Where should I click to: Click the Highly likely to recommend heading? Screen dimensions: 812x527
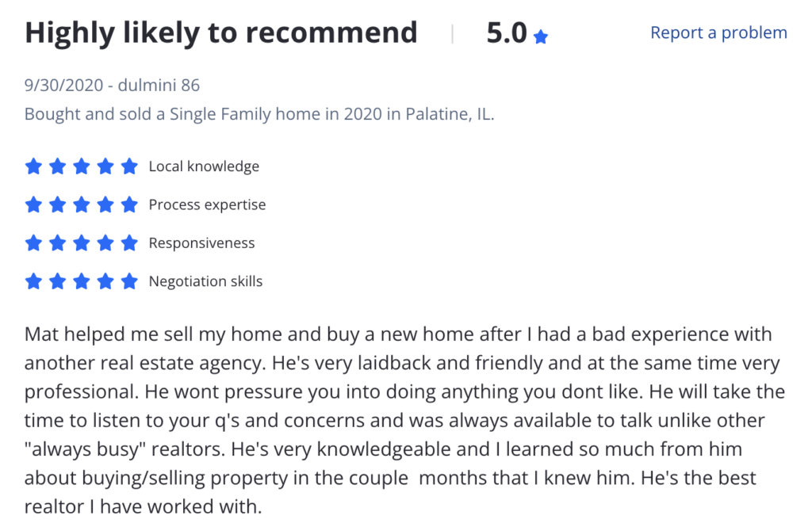[221, 33]
